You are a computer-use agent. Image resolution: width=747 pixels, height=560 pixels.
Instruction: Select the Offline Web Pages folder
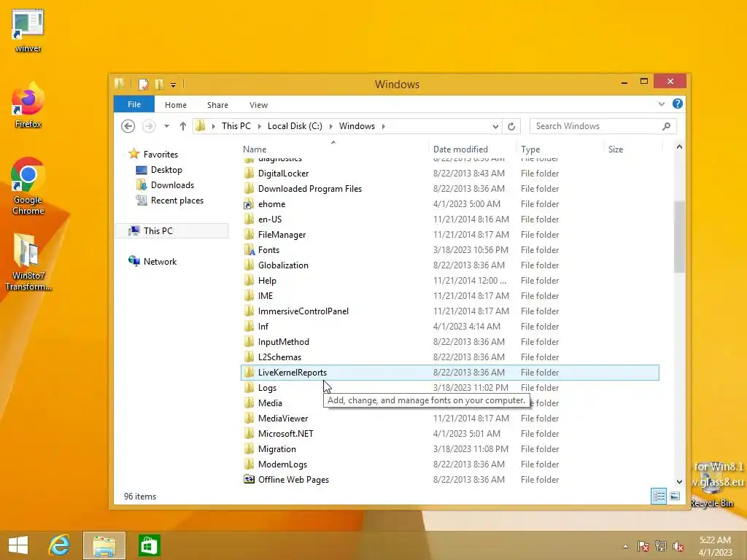(450, 480)
